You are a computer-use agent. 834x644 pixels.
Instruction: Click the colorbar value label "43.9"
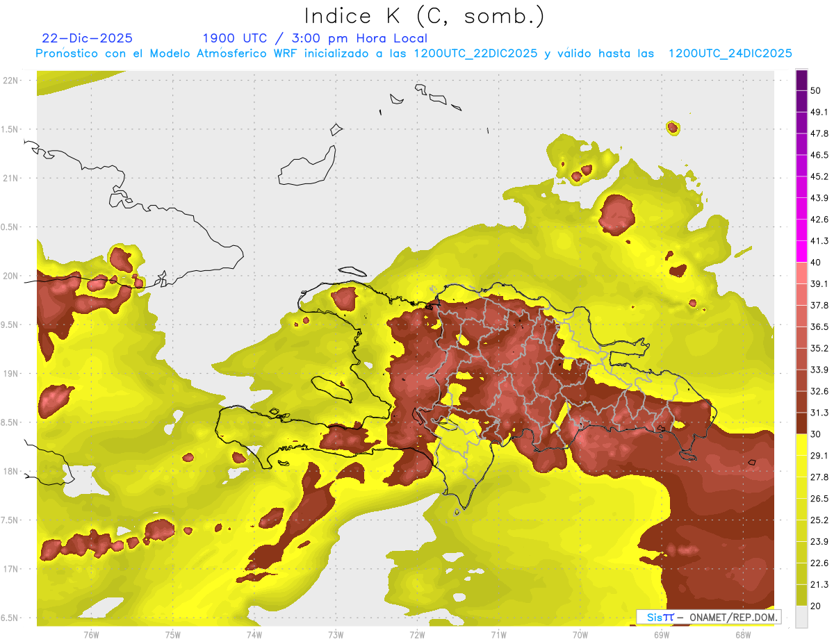[819, 198]
